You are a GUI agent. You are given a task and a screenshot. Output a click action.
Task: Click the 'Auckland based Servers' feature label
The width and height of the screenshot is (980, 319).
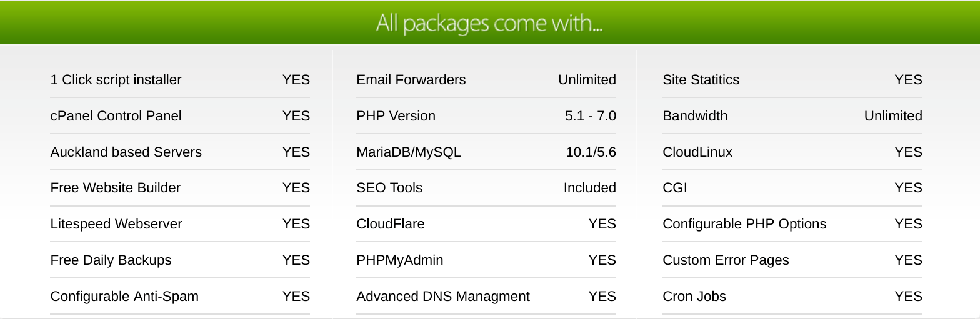tap(126, 152)
